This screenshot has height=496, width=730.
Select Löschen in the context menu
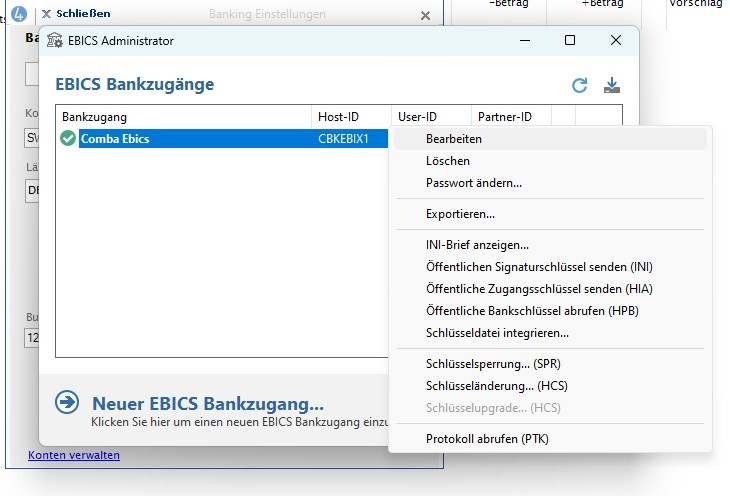(x=448, y=161)
